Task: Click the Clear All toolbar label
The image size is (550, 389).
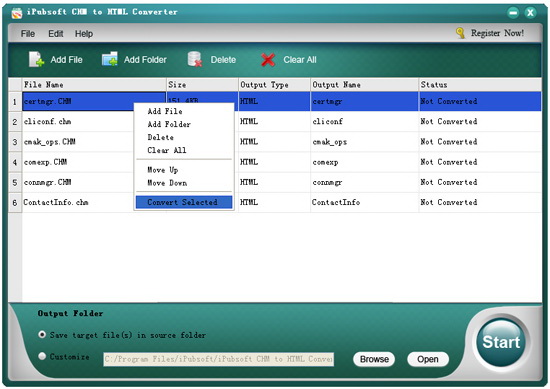Action: (300, 60)
